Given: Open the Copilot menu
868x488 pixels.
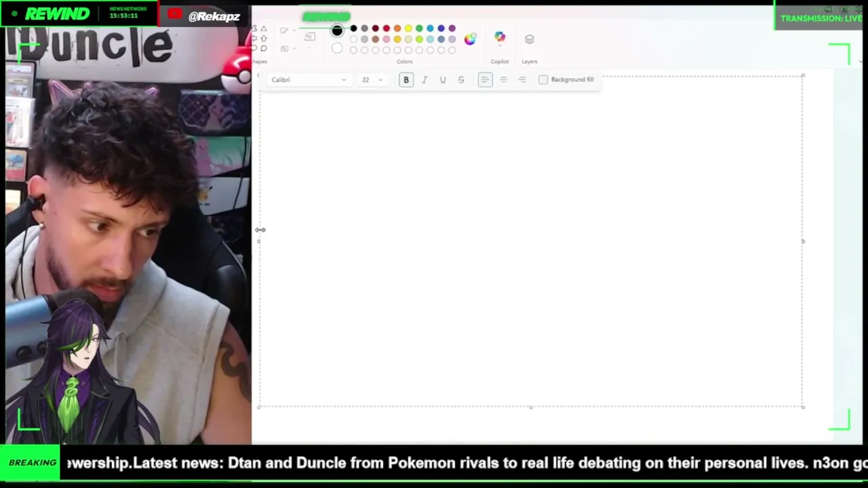Looking at the screenshot, I should point(500,38).
